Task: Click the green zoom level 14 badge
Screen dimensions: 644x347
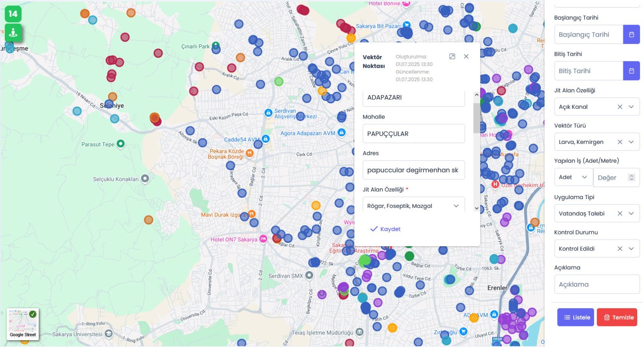Action: 13,14
